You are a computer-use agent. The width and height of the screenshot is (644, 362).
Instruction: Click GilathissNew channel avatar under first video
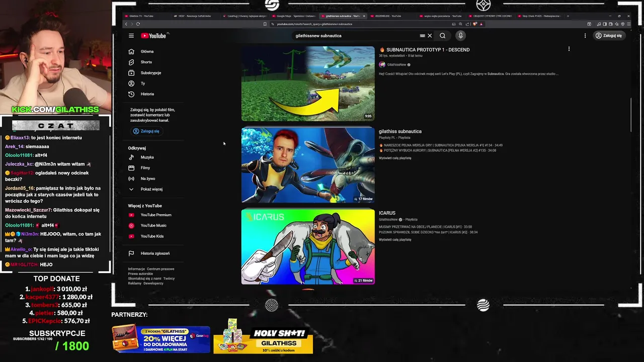pyautogui.click(x=382, y=64)
